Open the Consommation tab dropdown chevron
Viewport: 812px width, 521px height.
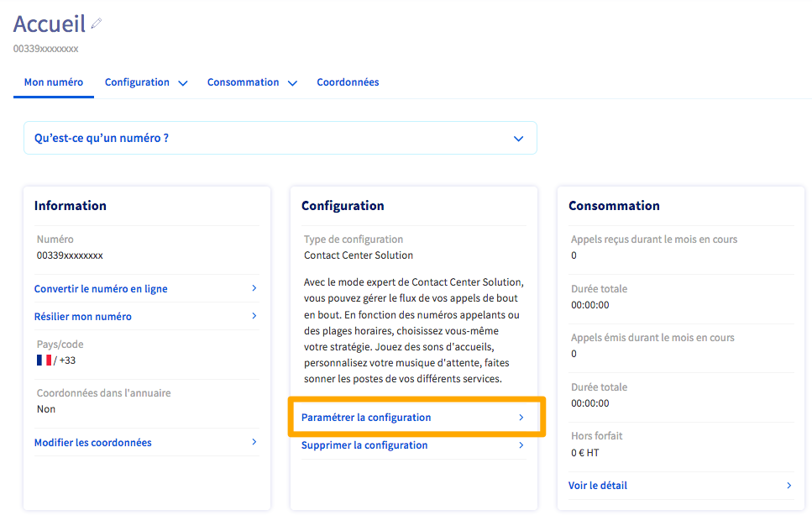[292, 83]
